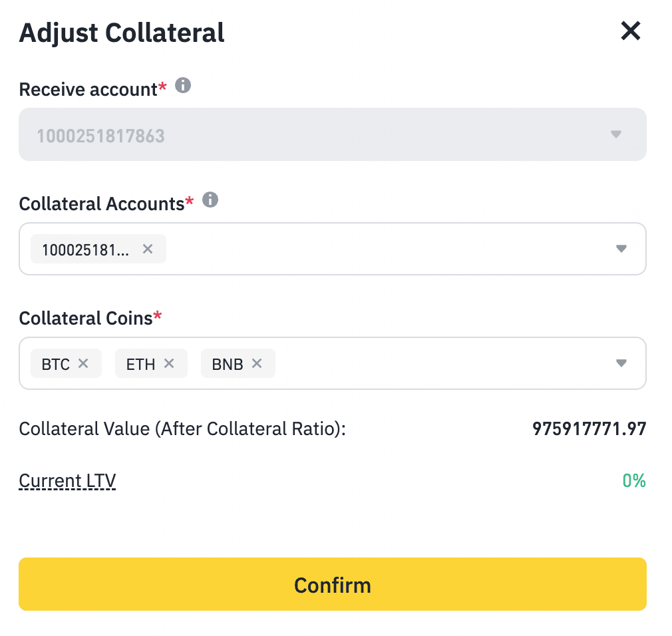Viewport: 672px width, 636px height.
Task: Open the Collateral Coins dropdown arrow
Action: 621,363
